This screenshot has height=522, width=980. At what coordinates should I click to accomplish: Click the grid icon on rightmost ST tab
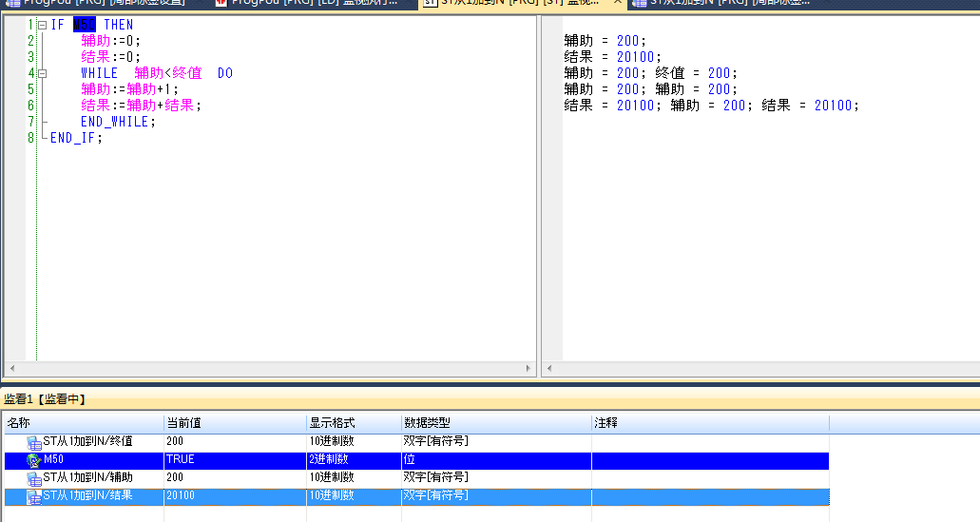638,3
